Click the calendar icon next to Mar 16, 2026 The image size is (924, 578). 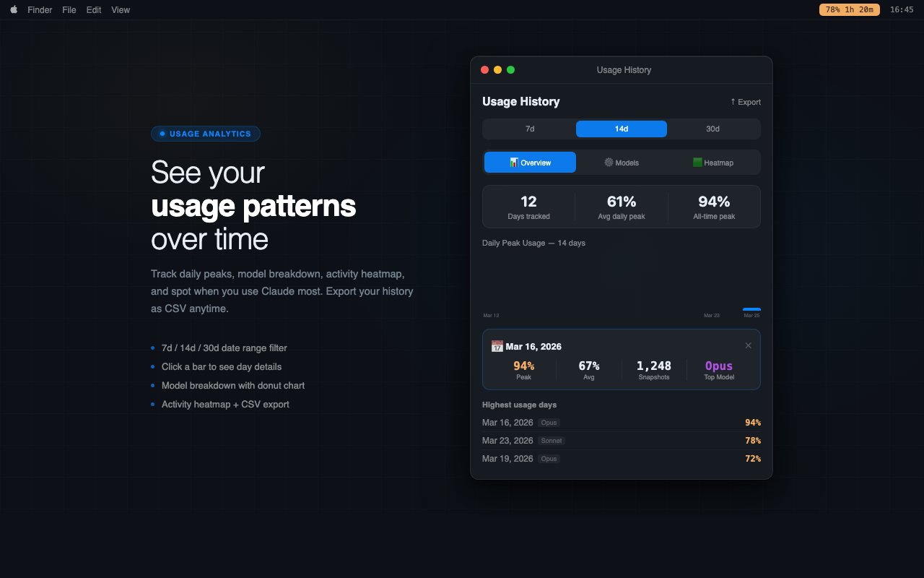tap(497, 346)
